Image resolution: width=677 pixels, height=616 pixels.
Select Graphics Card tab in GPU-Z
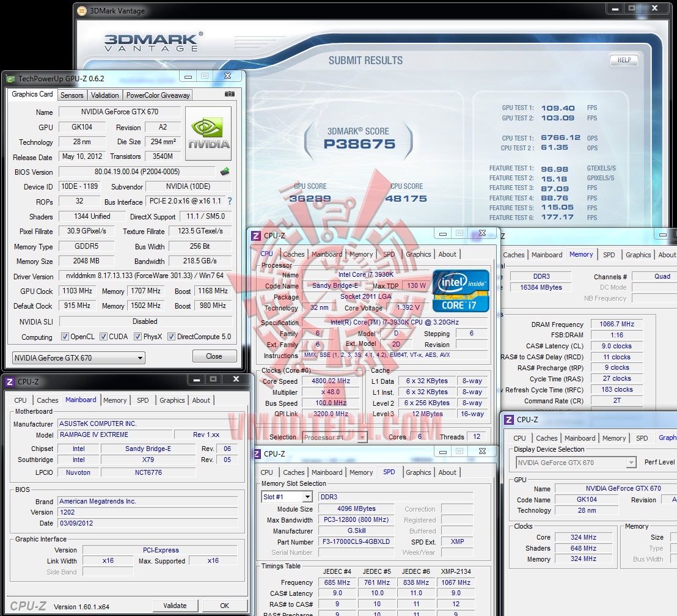pyautogui.click(x=32, y=94)
